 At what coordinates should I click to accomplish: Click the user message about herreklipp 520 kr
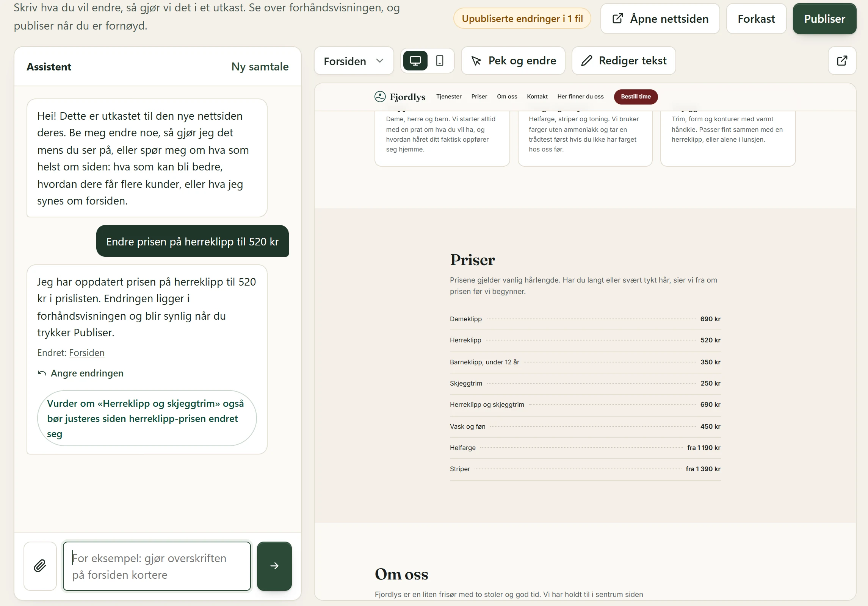click(x=193, y=241)
